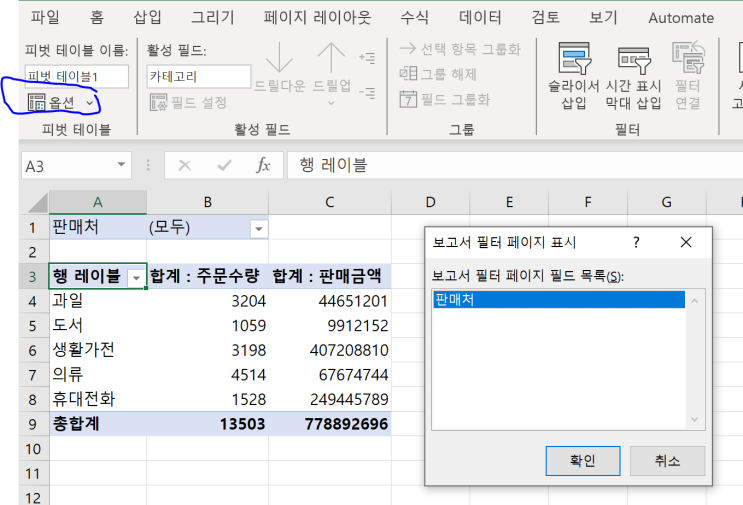
Task: Click the 옵션 pivot table icon
Action: click(36, 102)
